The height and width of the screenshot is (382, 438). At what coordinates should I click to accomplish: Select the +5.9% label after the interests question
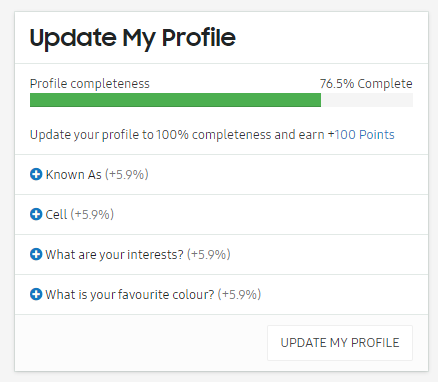[209, 254]
